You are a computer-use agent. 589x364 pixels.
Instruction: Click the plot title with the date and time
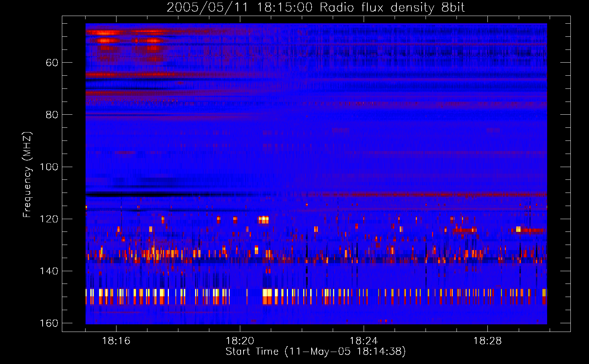(x=316, y=7)
